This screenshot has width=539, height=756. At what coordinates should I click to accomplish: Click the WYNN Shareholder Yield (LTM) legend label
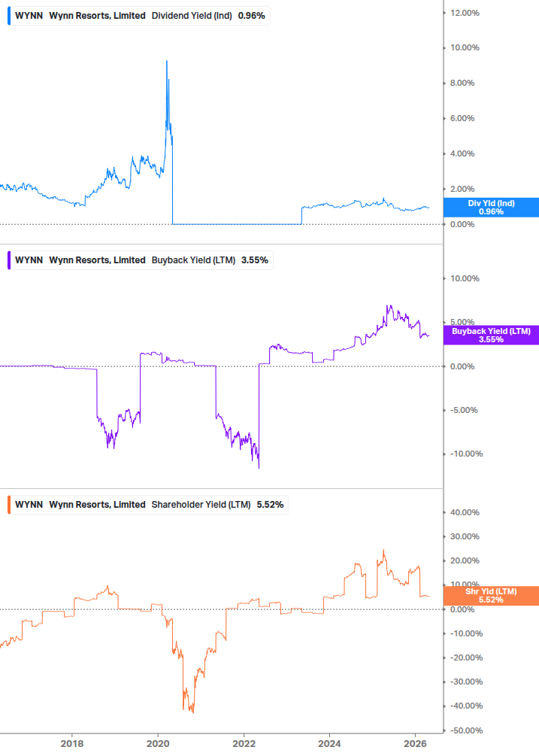pos(149,505)
